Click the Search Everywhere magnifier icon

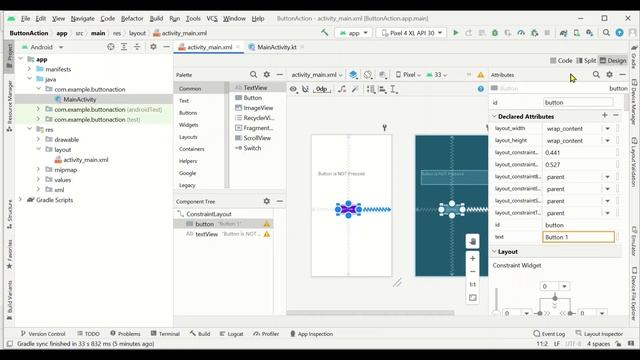[607, 33]
